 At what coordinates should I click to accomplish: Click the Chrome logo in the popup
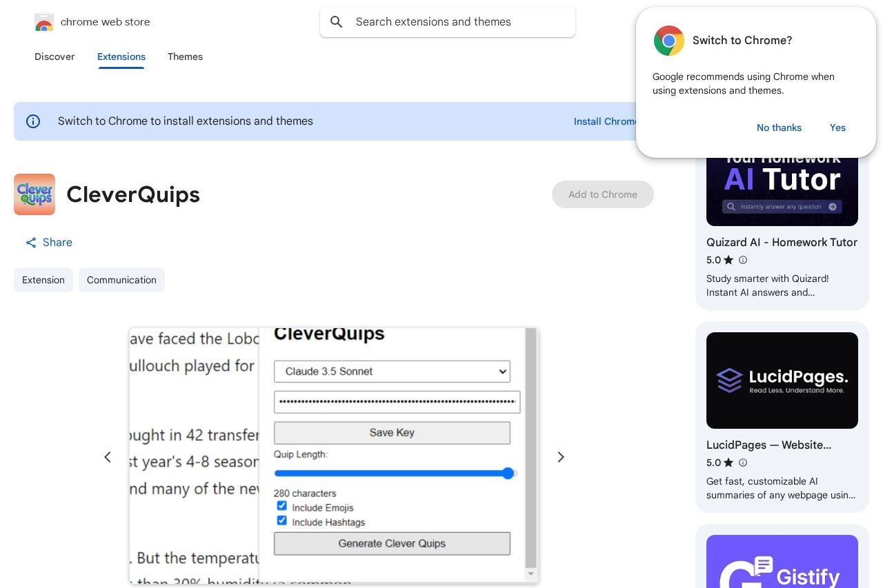(x=668, y=41)
